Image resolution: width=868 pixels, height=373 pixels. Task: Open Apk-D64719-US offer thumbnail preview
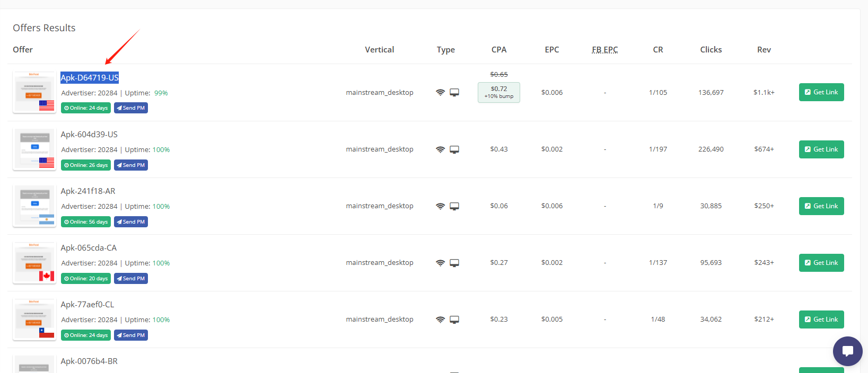34,92
